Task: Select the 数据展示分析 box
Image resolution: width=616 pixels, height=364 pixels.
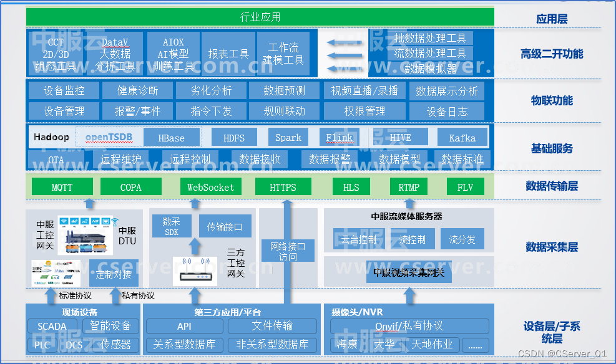Action: (447, 91)
